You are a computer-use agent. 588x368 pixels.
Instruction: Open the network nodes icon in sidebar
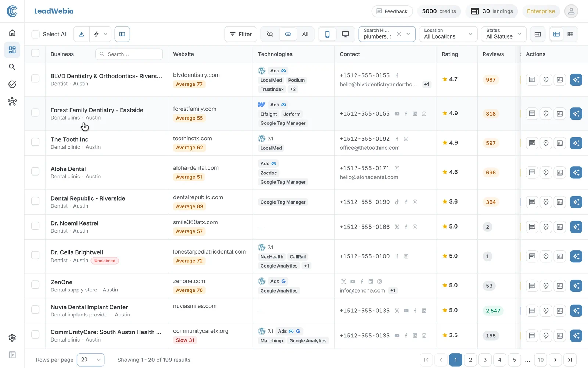click(x=12, y=102)
